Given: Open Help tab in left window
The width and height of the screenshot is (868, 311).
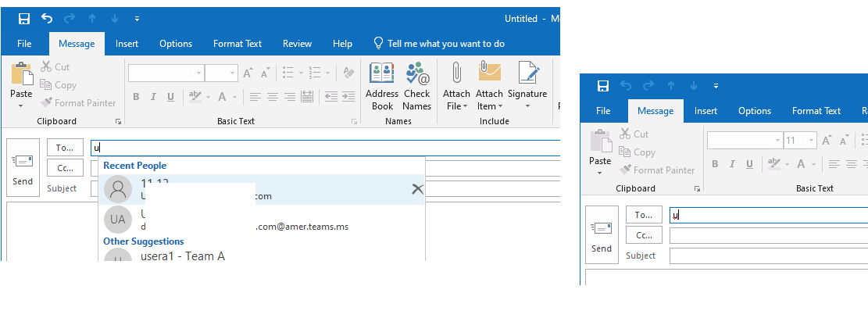Looking at the screenshot, I should pos(342,44).
